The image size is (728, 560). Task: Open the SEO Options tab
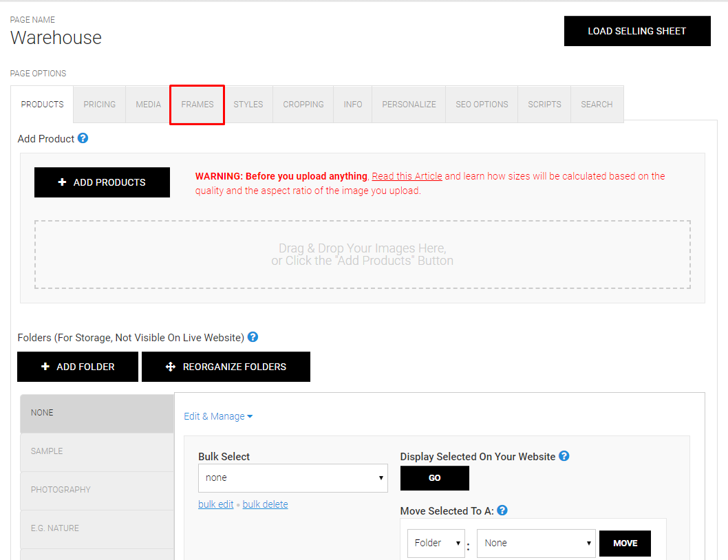(x=482, y=105)
